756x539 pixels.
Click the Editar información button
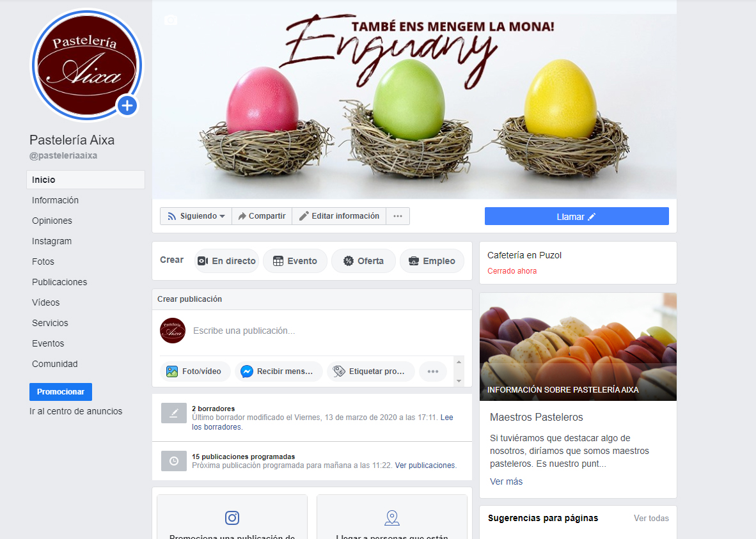(339, 216)
